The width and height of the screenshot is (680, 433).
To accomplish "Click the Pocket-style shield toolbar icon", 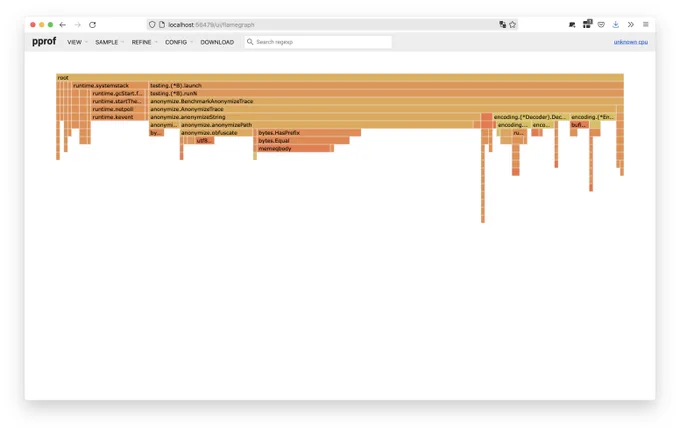I will click(x=601, y=25).
